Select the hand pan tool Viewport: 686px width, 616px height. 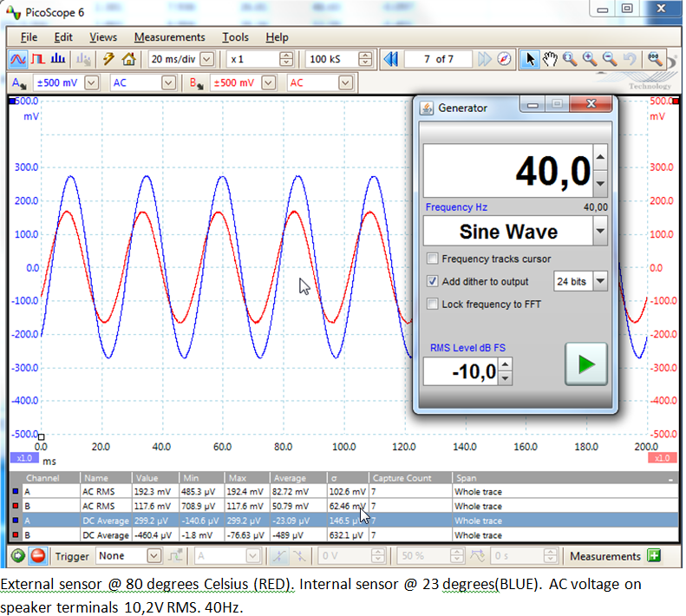click(x=550, y=59)
